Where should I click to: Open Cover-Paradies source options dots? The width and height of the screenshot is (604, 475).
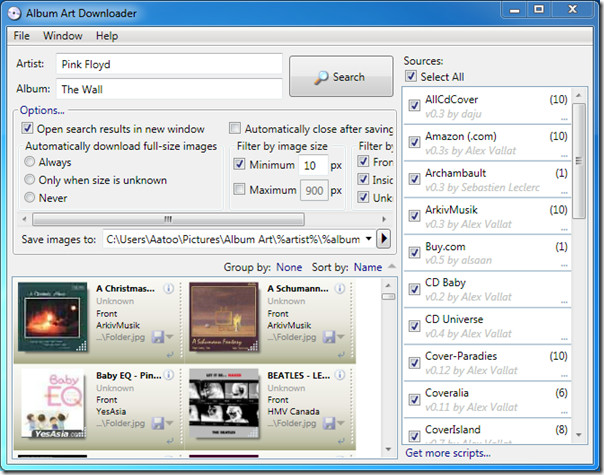[564, 376]
